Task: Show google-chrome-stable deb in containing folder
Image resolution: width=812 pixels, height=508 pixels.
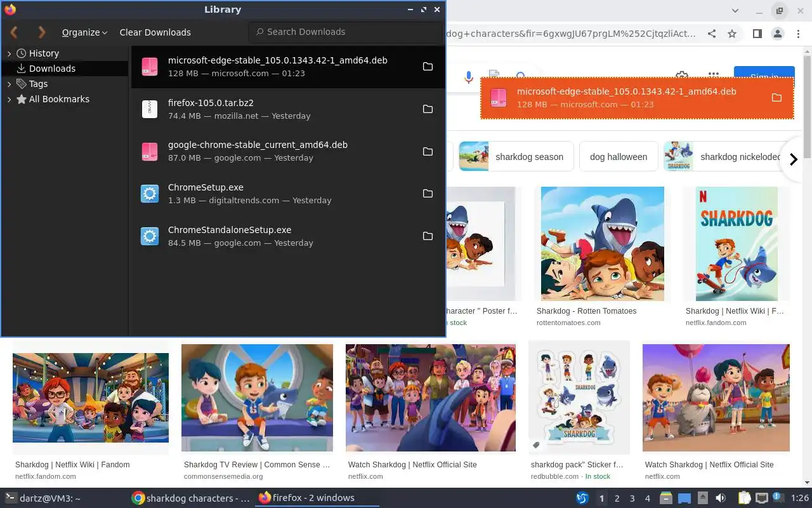Action: (428, 152)
